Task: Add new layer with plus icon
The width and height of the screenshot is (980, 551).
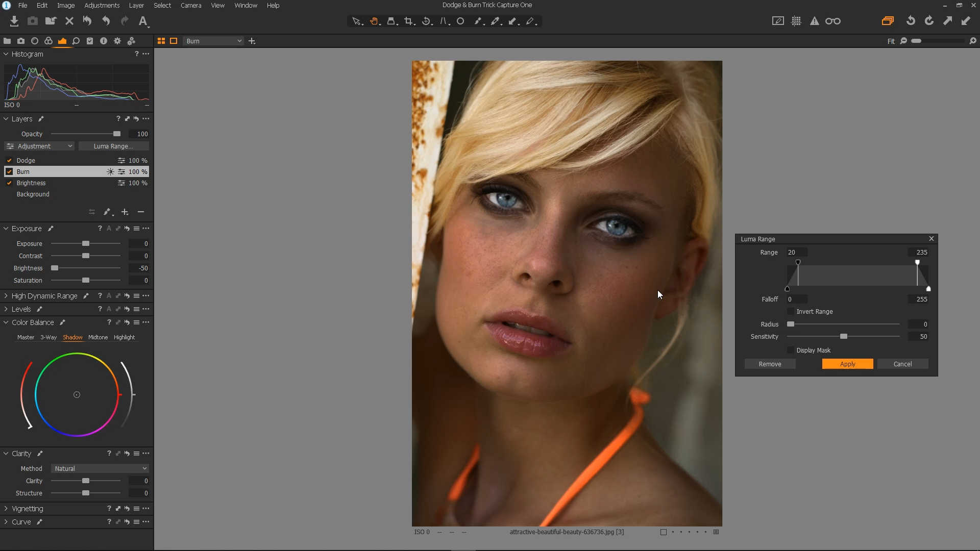Action: 125,212
